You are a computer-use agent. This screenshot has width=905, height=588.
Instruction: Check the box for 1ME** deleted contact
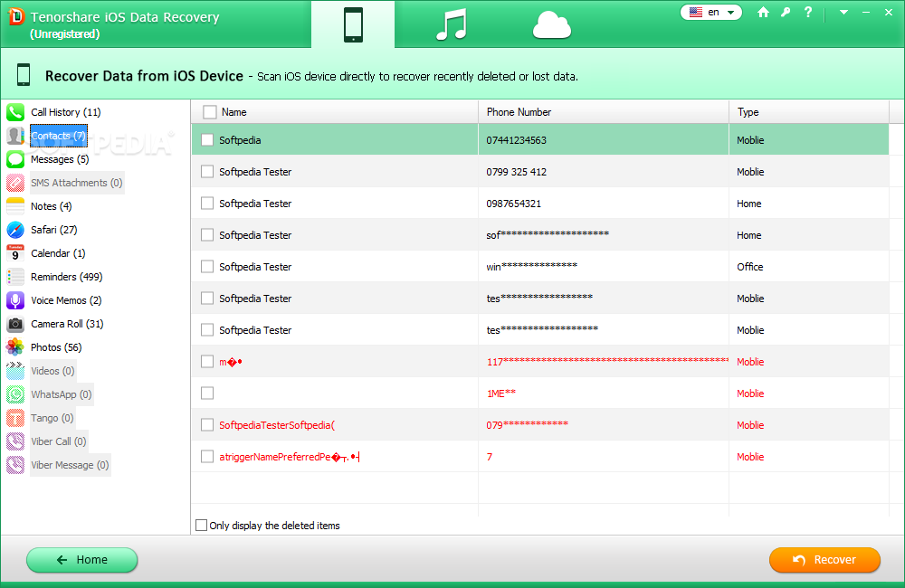(207, 393)
